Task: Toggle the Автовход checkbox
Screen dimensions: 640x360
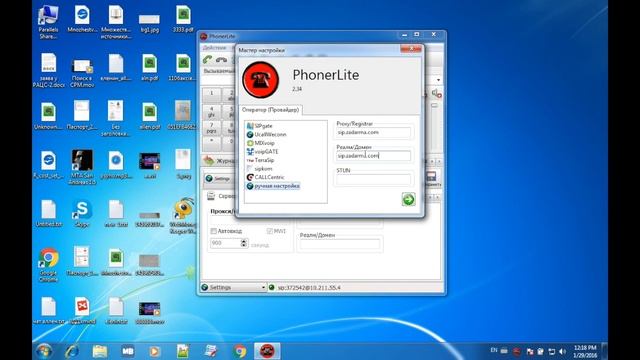Action: pos(213,231)
